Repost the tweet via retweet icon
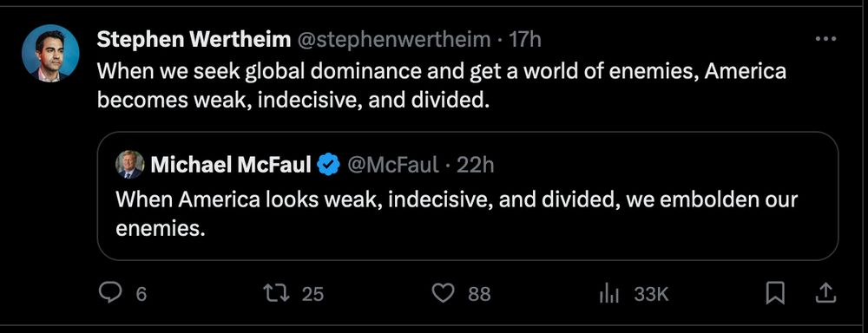 point(277,293)
